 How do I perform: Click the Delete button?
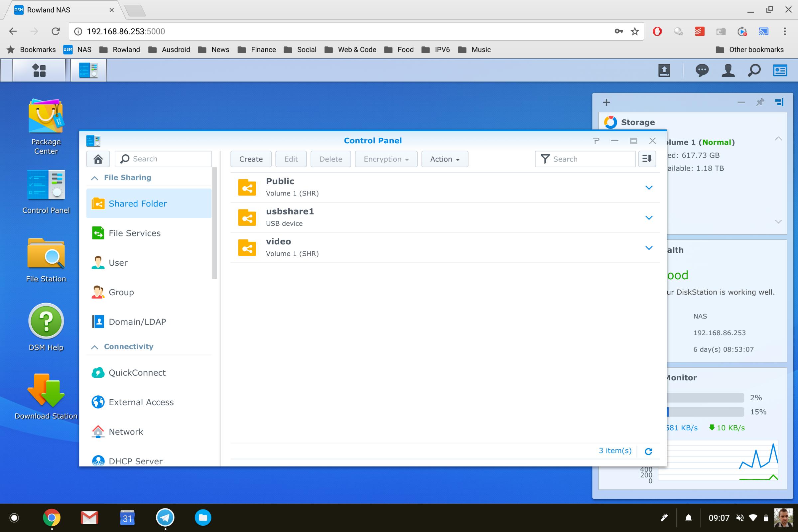(331, 159)
